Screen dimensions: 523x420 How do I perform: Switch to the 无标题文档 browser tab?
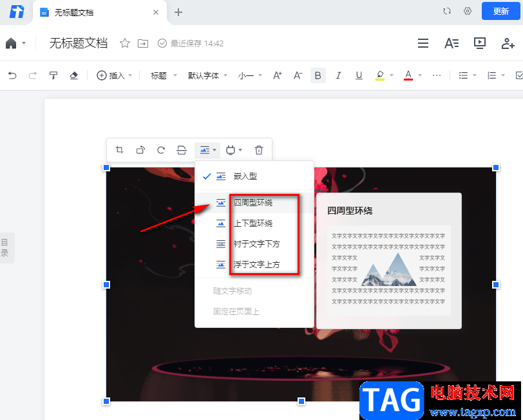(100, 13)
